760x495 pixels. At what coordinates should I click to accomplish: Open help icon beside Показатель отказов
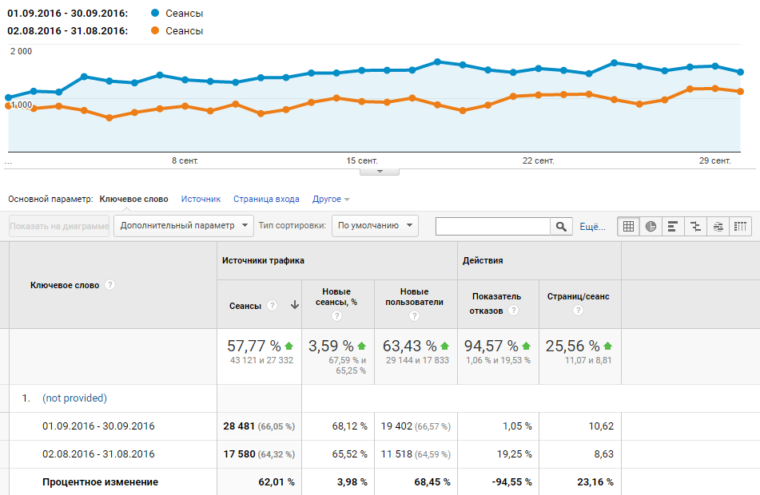pos(513,310)
